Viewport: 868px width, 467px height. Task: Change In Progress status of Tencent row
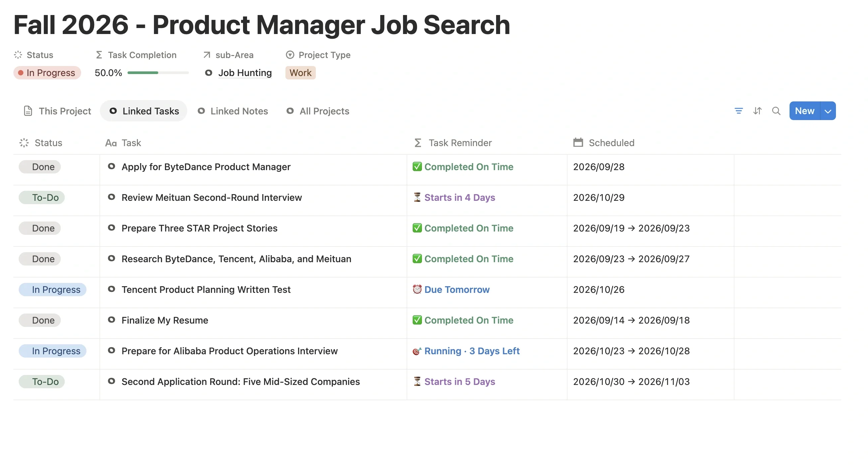point(52,290)
